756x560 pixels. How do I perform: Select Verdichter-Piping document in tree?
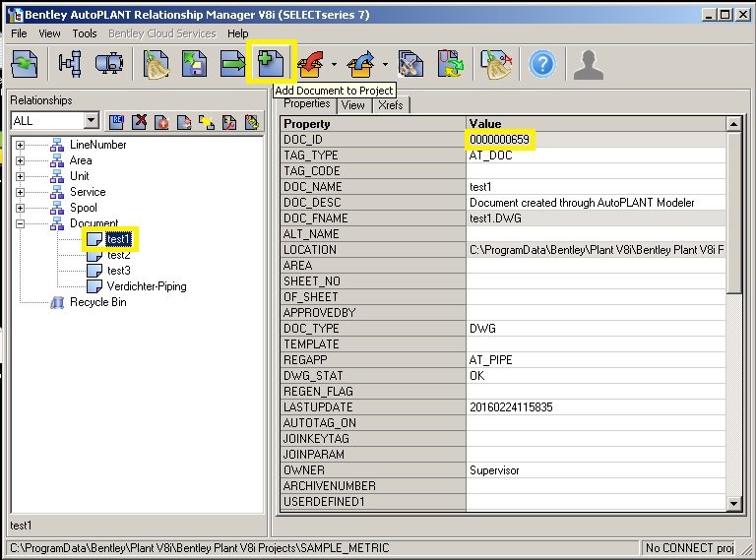point(146,286)
